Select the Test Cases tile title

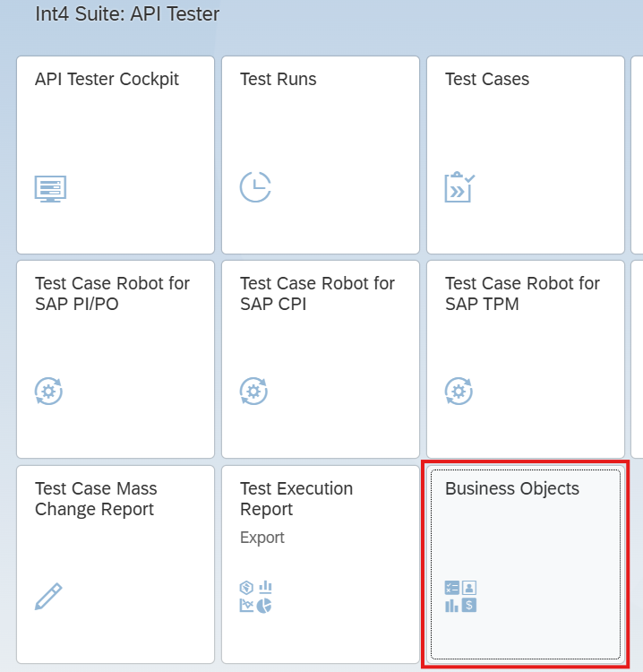486,79
